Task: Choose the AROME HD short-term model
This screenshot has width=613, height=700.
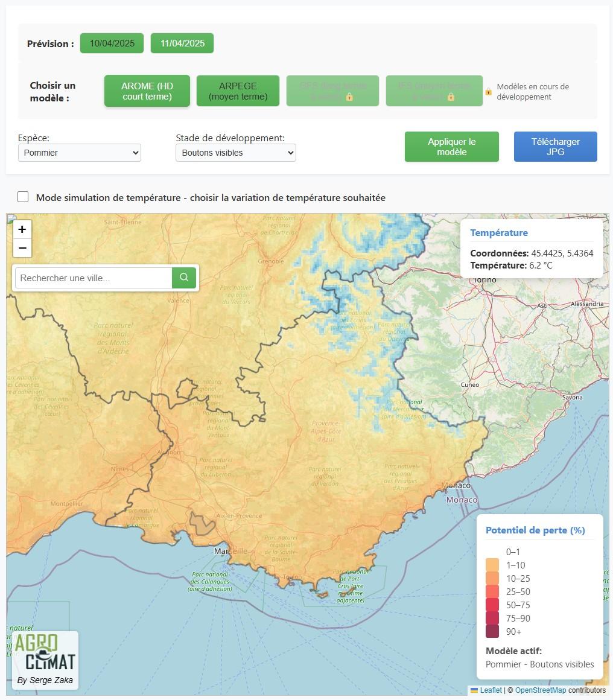Action: tap(147, 91)
